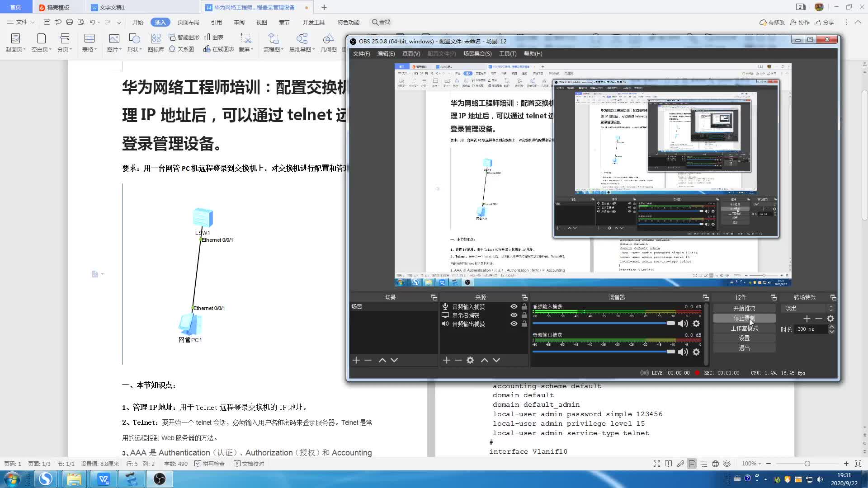This screenshot has height=488, width=868.
Task: Add a transition with the plus icon
Action: (807, 319)
